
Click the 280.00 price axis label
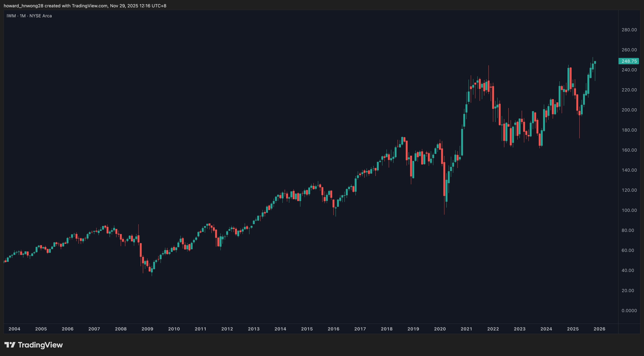click(x=629, y=30)
